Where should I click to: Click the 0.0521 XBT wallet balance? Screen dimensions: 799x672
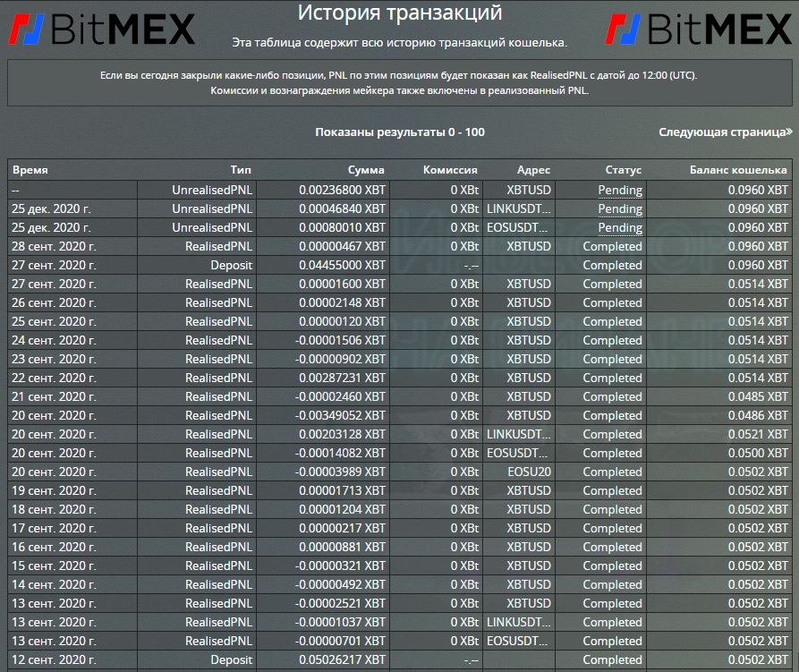(758, 434)
